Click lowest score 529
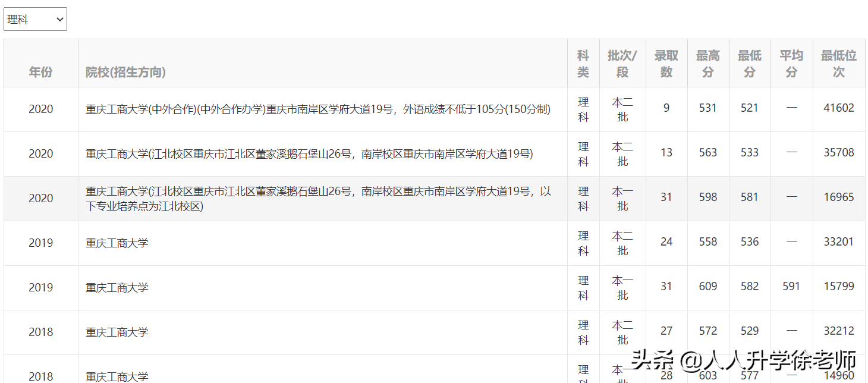Image resolution: width=868 pixels, height=383 pixels. click(750, 331)
